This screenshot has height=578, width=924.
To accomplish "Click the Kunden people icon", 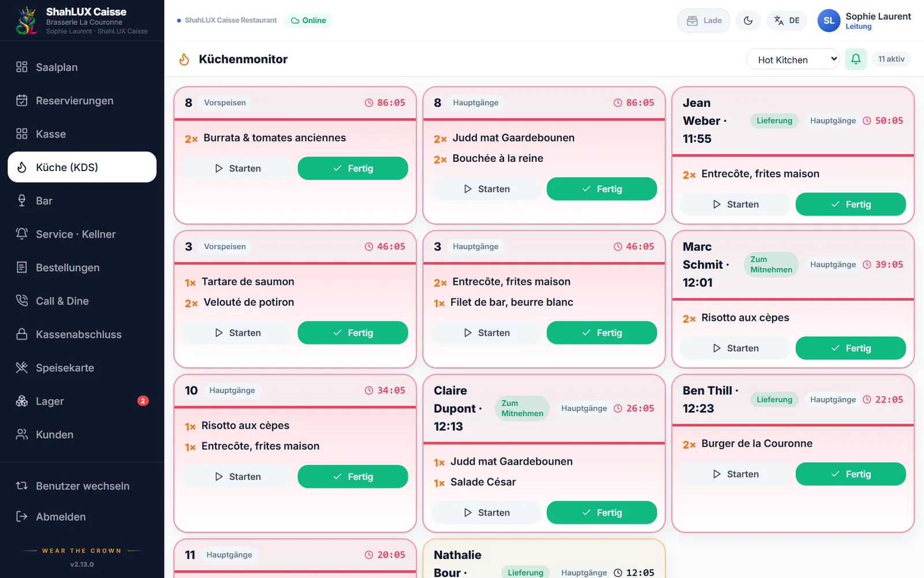I will click(x=22, y=435).
